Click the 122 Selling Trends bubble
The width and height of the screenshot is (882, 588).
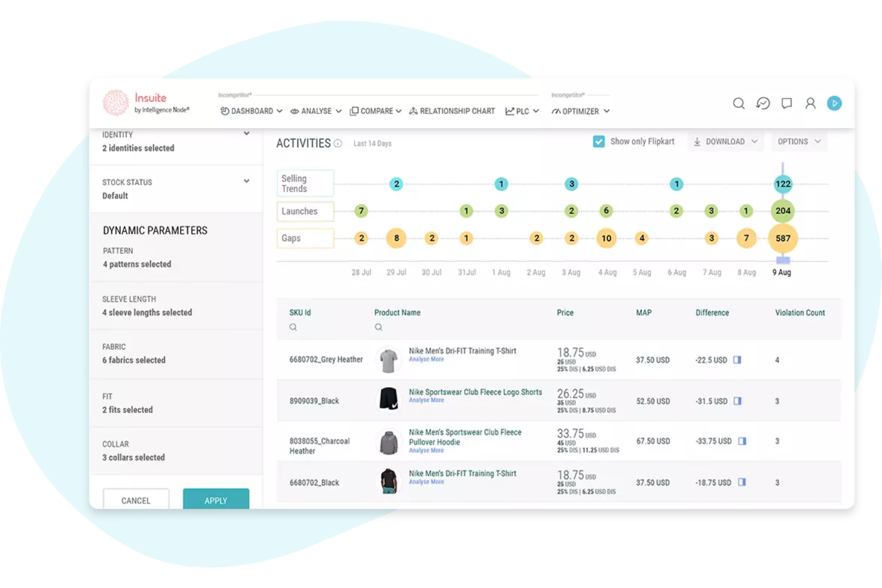[x=783, y=184]
